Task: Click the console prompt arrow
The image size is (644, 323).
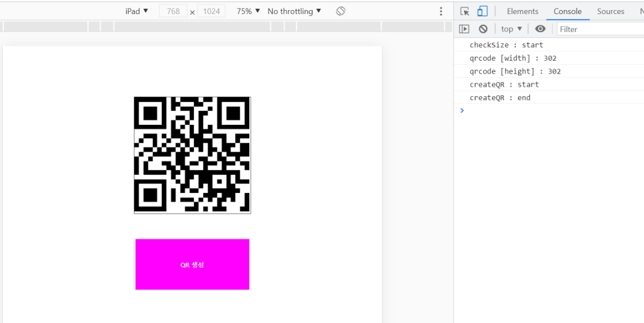Action: 462,110
